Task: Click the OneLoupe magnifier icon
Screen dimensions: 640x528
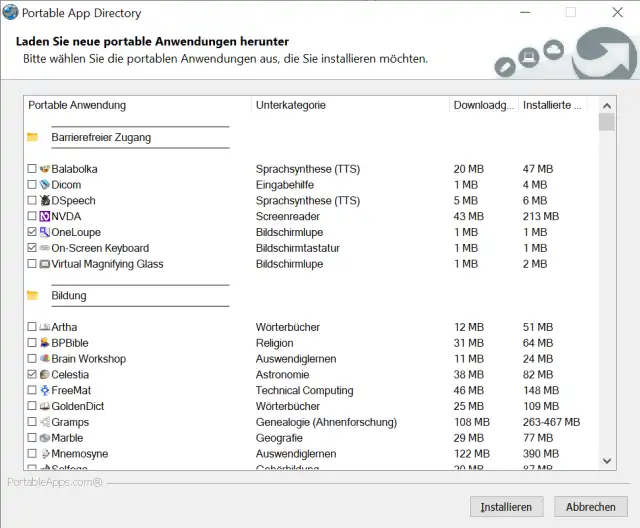Action: pyautogui.click(x=44, y=233)
